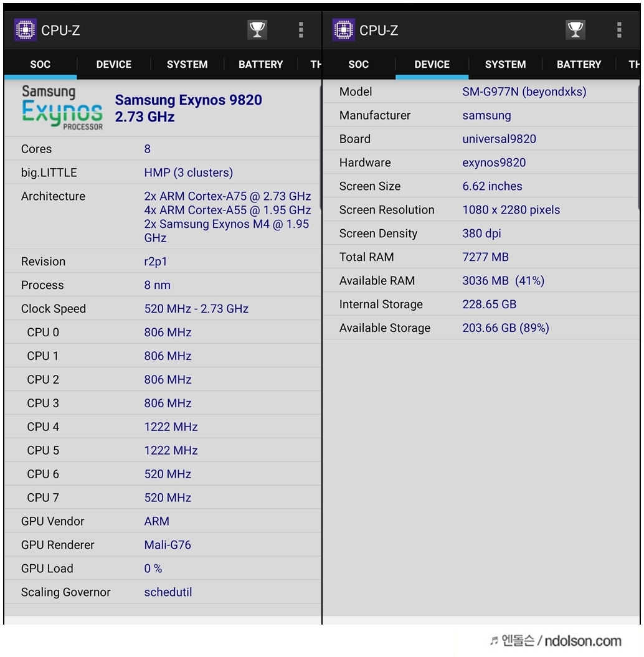The image size is (644, 657).
Task: Select the Cores value '8'
Action: (148, 149)
